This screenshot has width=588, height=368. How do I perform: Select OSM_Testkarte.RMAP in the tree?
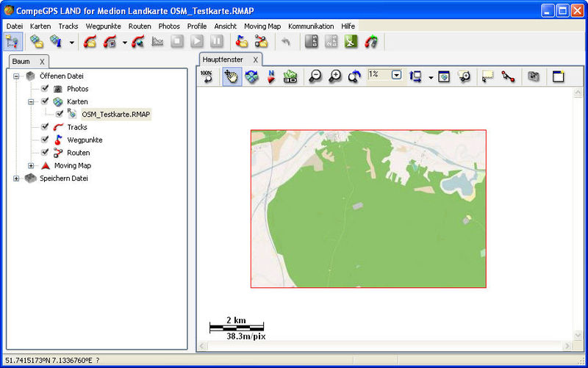(x=116, y=114)
